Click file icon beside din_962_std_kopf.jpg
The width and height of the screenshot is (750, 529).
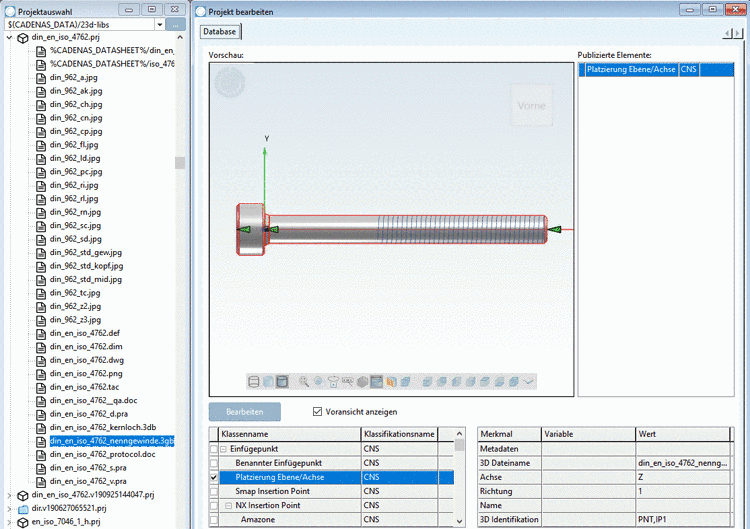41,266
